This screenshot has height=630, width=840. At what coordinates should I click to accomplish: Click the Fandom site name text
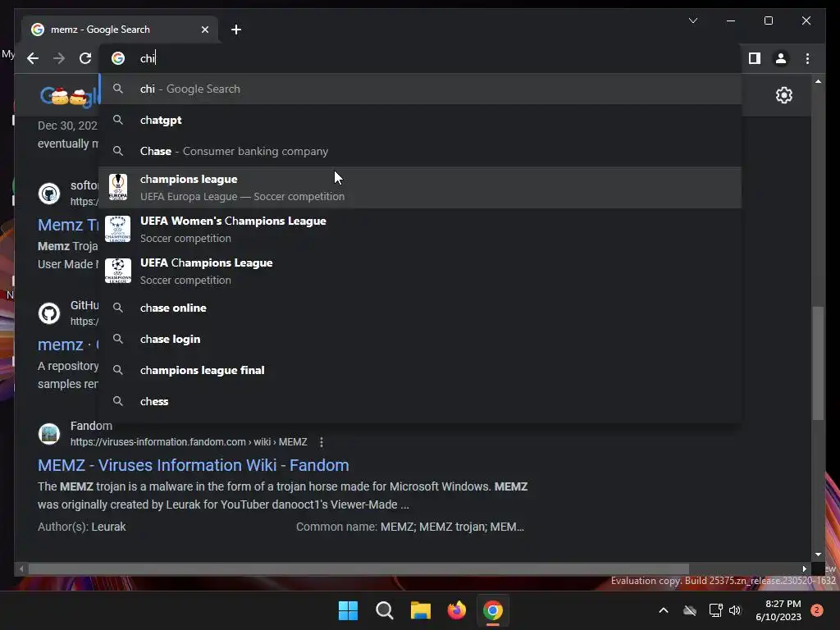(91, 426)
